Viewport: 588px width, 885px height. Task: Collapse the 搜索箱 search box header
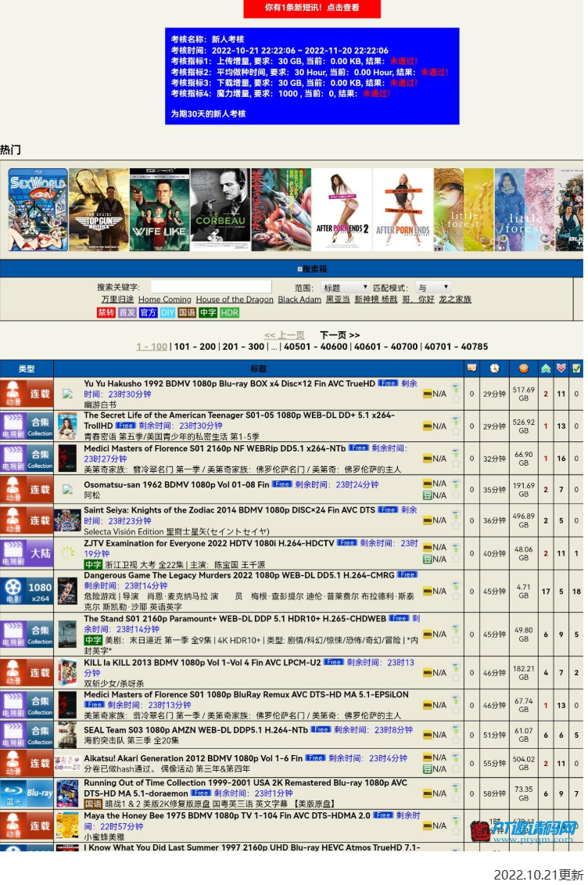coord(312,269)
